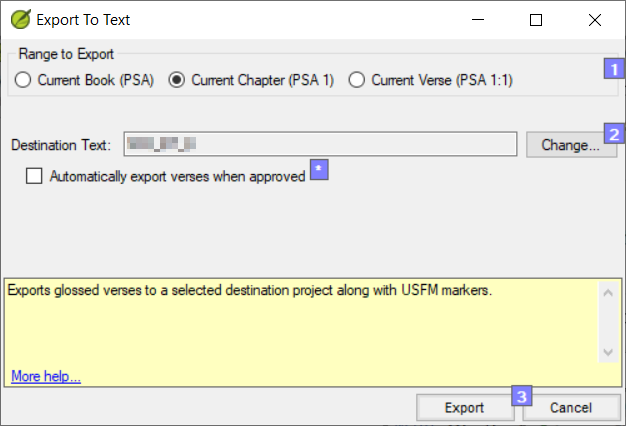Click the blue badge numbered 2
Viewport: 626px width, 426px height.
[614, 133]
